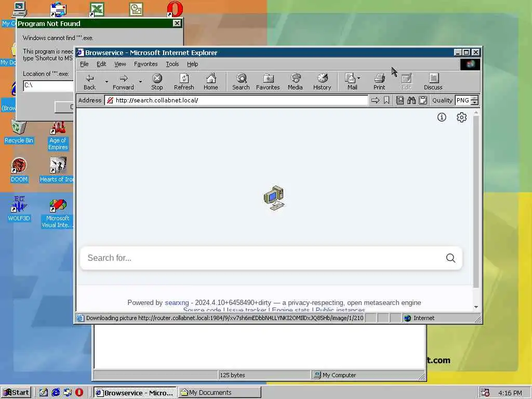Decrease Quality with the down spinner
532x399 pixels.
(475, 102)
